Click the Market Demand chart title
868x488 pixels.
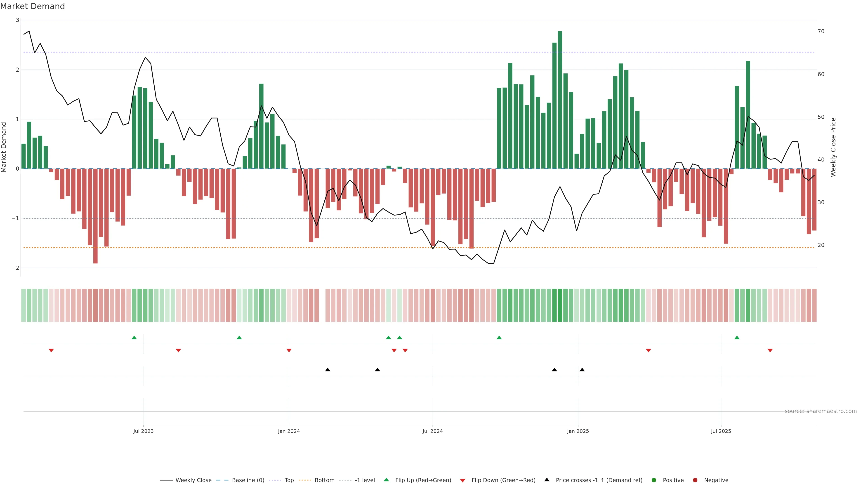32,6
